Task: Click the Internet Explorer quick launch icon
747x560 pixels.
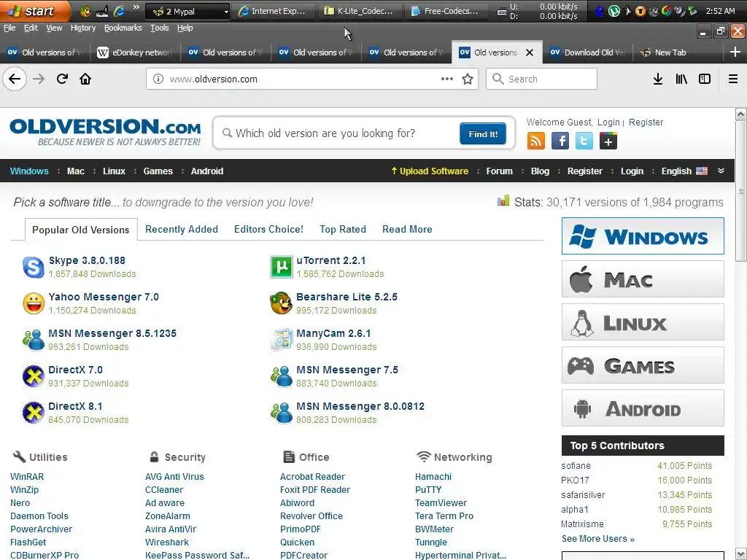Action: click(119, 10)
